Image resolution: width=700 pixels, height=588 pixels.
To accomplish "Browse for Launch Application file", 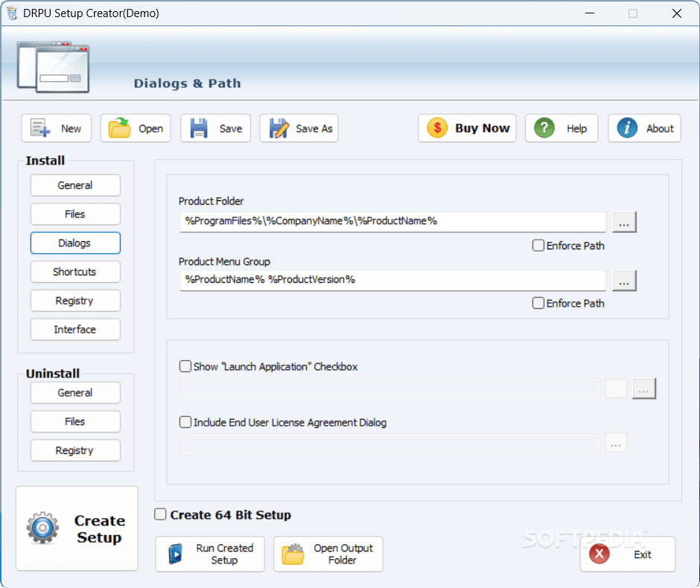I will pos(643,389).
